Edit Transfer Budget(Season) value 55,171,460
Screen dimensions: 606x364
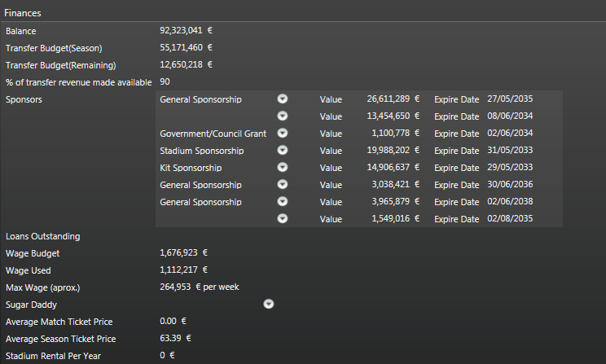(x=181, y=47)
